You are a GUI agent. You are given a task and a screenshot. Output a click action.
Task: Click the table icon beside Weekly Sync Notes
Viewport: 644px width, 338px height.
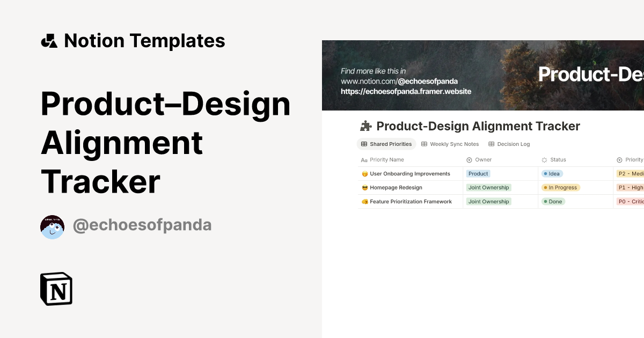[423, 144]
